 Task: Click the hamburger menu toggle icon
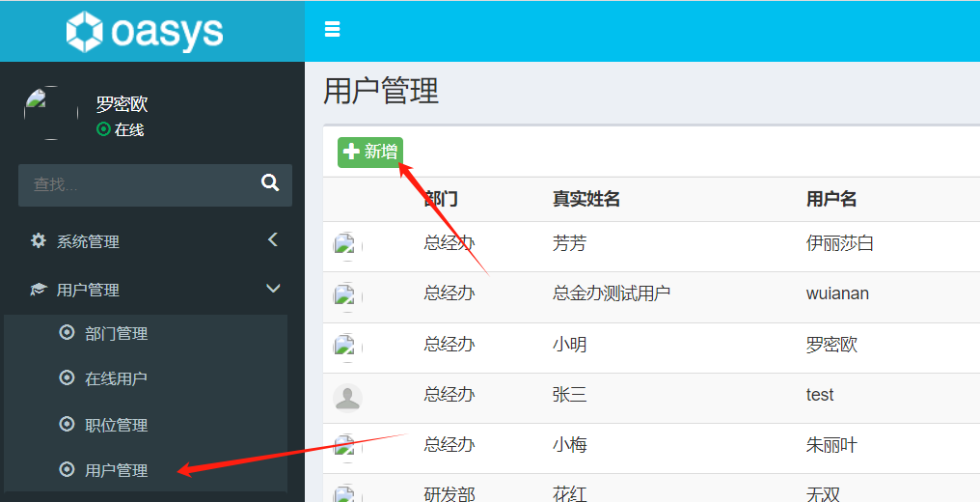333,30
